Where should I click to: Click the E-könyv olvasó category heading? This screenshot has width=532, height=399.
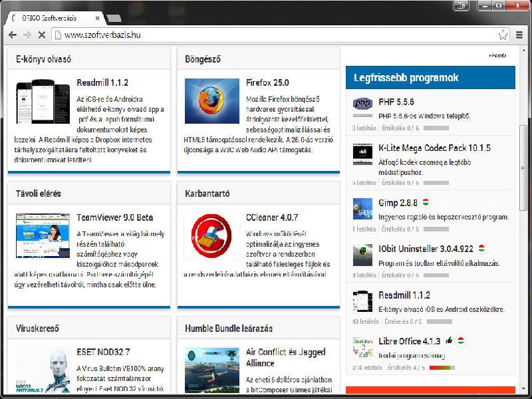43,59
